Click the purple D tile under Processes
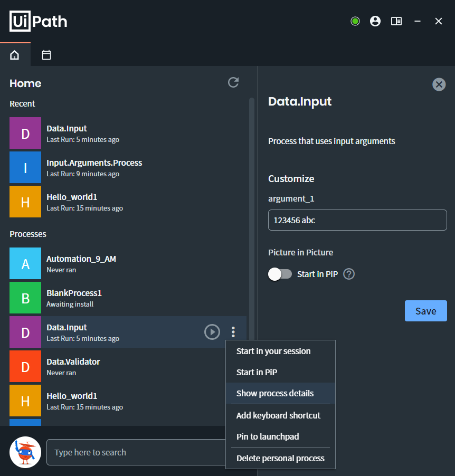Image resolution: width=455 pixels, height=476 pixels. click(25, 332)
